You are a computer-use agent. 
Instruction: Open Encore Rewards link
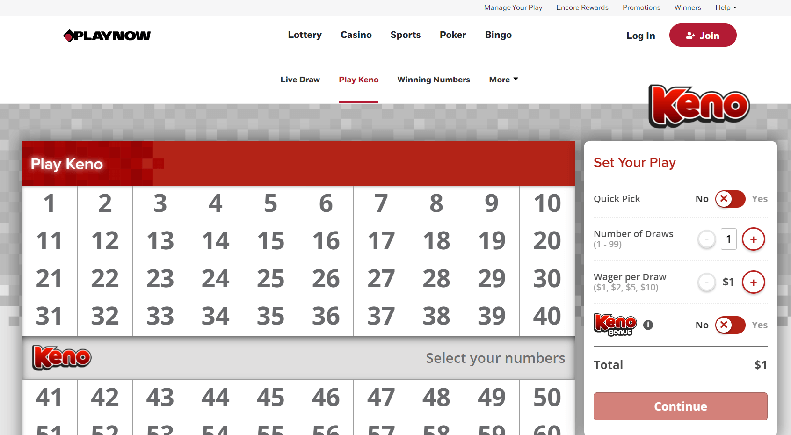coord(582,8)
